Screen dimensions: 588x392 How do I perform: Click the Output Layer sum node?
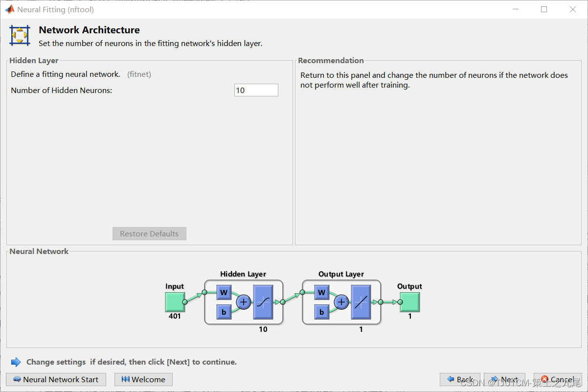[x=341, y=302]
